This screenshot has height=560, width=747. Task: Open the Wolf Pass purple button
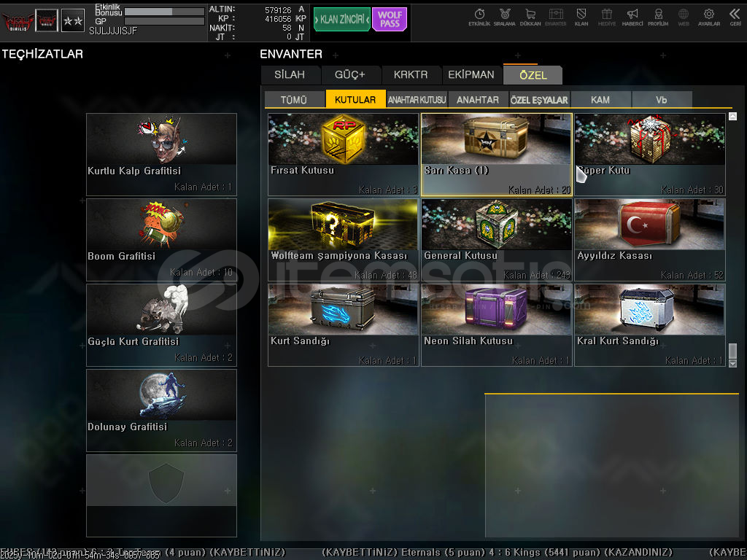[390, 20]
